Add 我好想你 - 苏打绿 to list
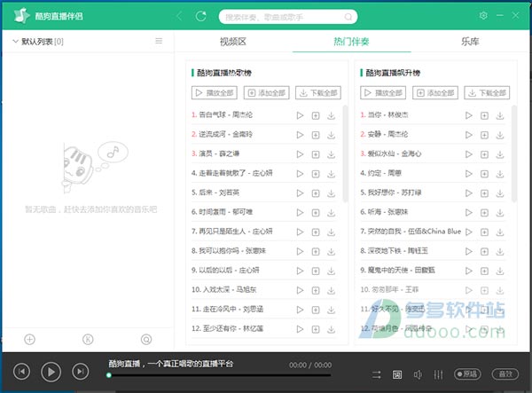This screenshot has width=532, height=393. pos(484,193)
